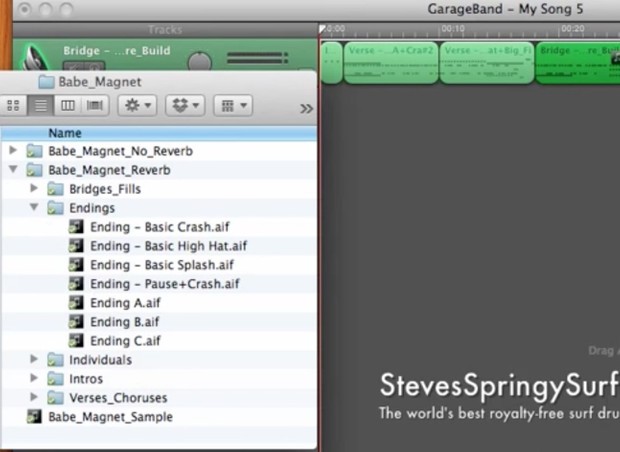Click the Ending - Pause+Crash.aif icon

click(x=76, y=284)
